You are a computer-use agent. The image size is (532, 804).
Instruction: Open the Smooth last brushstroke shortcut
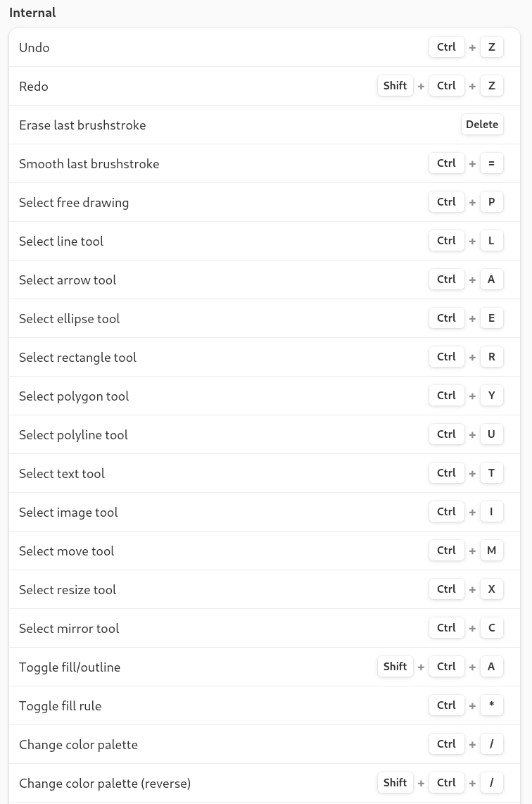point(265,163)
